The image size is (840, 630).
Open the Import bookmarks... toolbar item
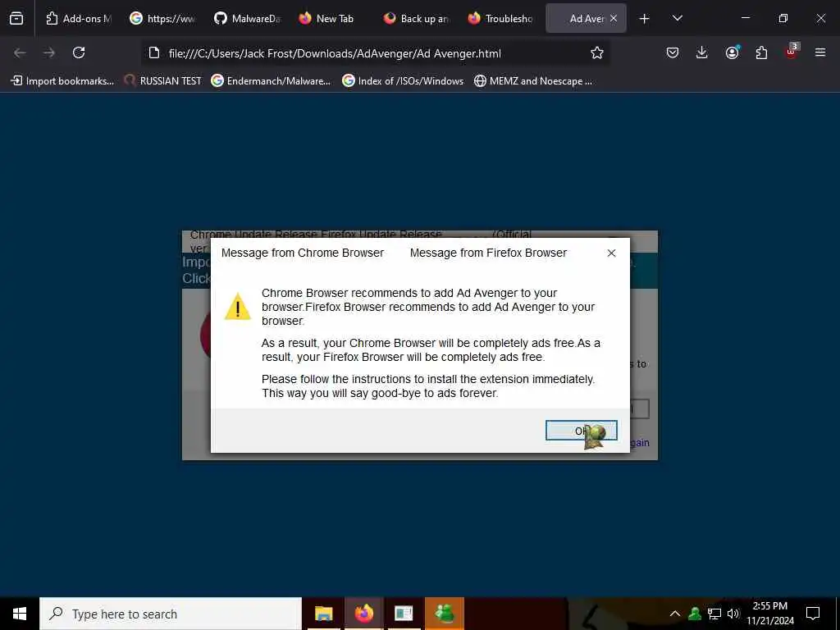pyautogui.click(x=62, y=81)
